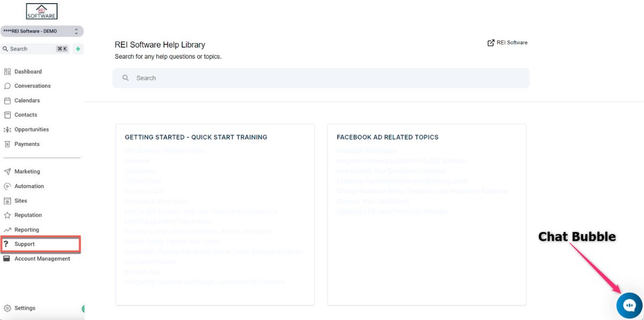Click the REI Software Help Library title
The height and width of the screenshot is (320, 644).
160,45
